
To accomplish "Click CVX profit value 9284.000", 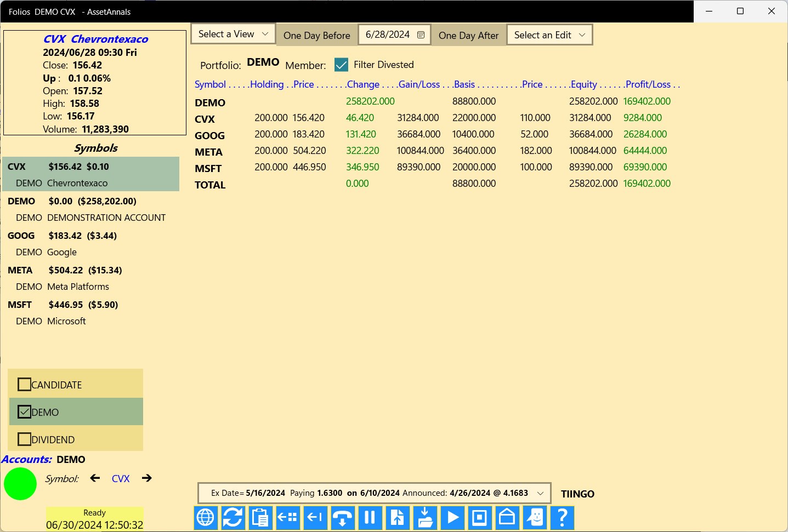I will click(x=643, y=118).
